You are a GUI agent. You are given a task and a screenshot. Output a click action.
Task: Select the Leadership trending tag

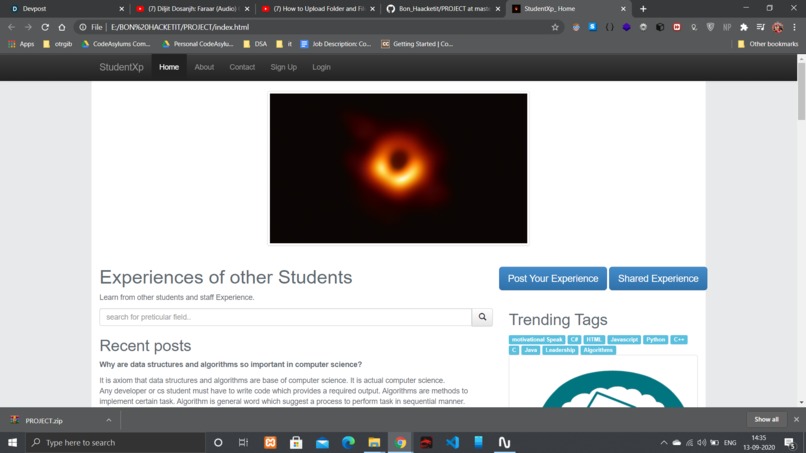point(560,350)
